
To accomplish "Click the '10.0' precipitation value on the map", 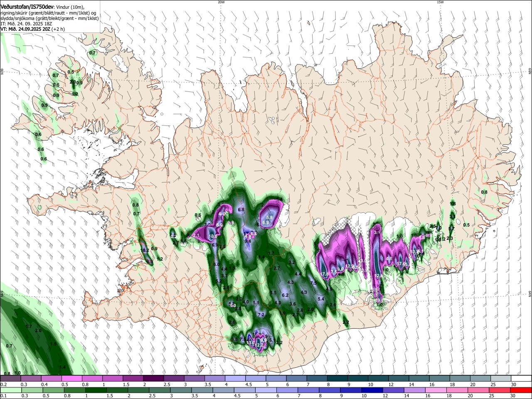I will point(213,236).
